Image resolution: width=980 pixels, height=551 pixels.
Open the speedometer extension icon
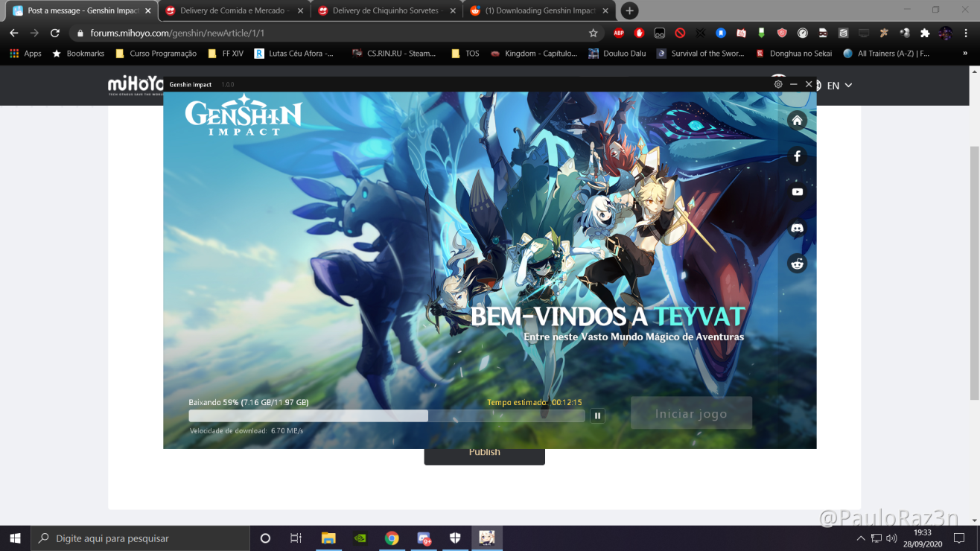pyautogui.click(x=802, y=33)
